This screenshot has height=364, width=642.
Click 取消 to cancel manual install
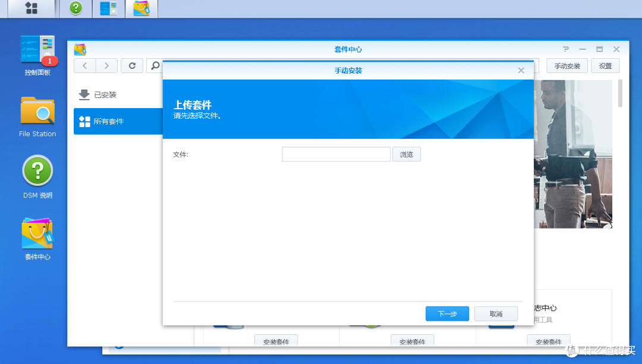pyautogui.click(x=496, y=314)
